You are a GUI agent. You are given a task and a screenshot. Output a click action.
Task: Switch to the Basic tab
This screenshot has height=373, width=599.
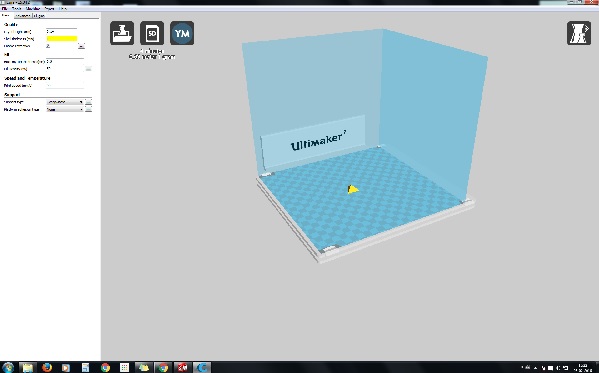(x=6, y=16)
